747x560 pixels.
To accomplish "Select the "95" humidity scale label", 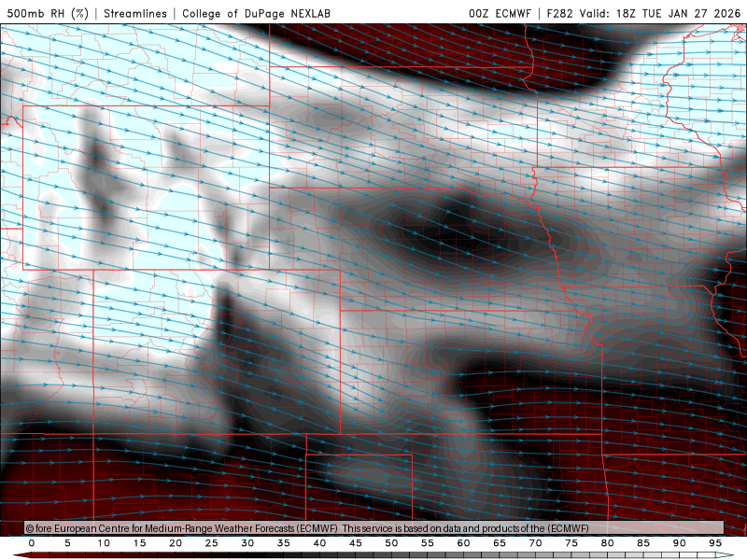I will pos(715,543).
